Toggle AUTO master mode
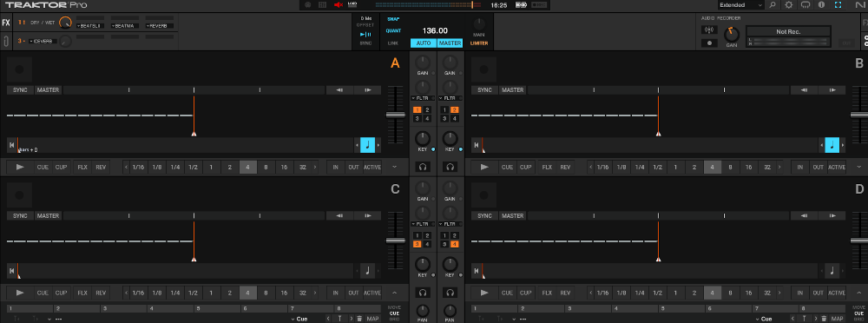This screenshot has width=868, height=323. pyautogui.click(x=424, y=43)
